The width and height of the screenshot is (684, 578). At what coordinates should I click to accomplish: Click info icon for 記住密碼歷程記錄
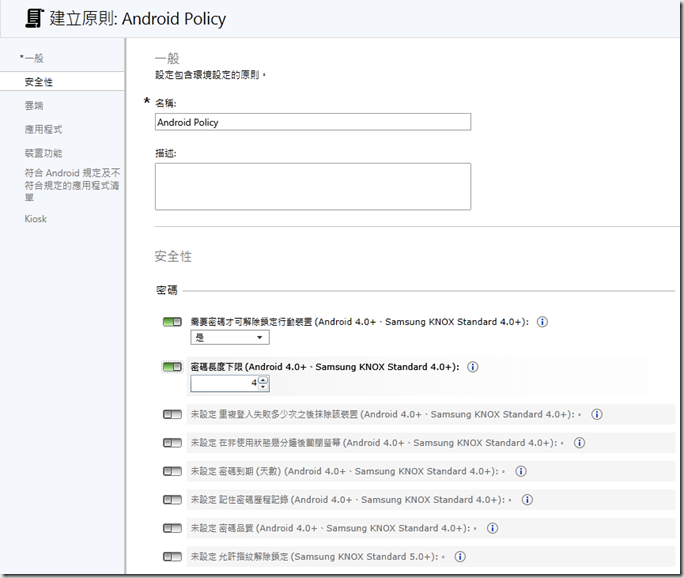(527, 500)
